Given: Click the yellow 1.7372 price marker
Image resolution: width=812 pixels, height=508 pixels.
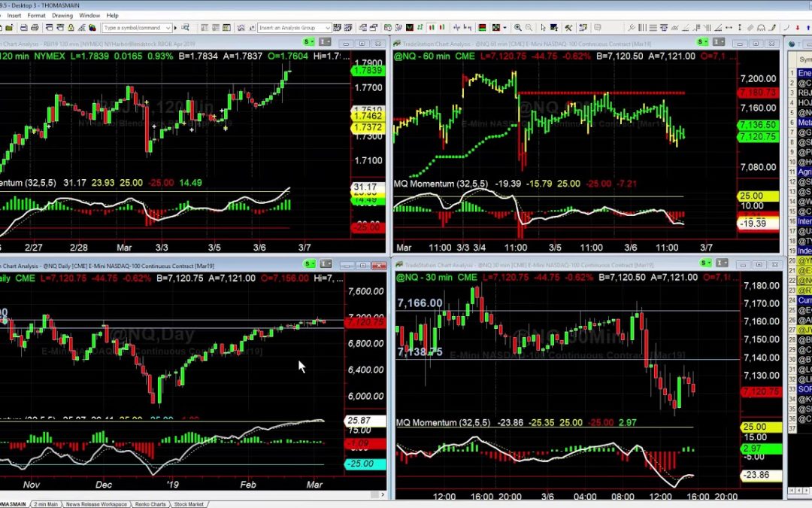Looking at the screenshot, I should pos(368,127).
